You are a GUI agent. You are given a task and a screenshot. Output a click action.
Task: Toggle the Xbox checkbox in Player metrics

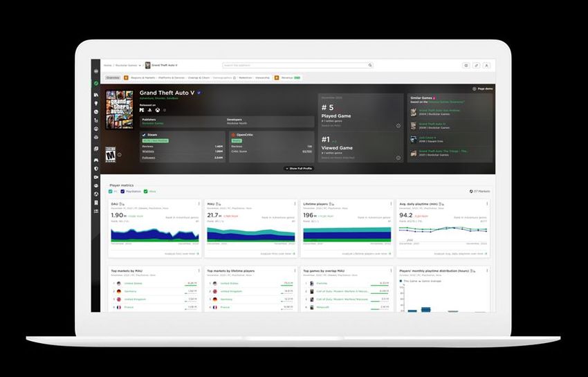tap(146, 192)
